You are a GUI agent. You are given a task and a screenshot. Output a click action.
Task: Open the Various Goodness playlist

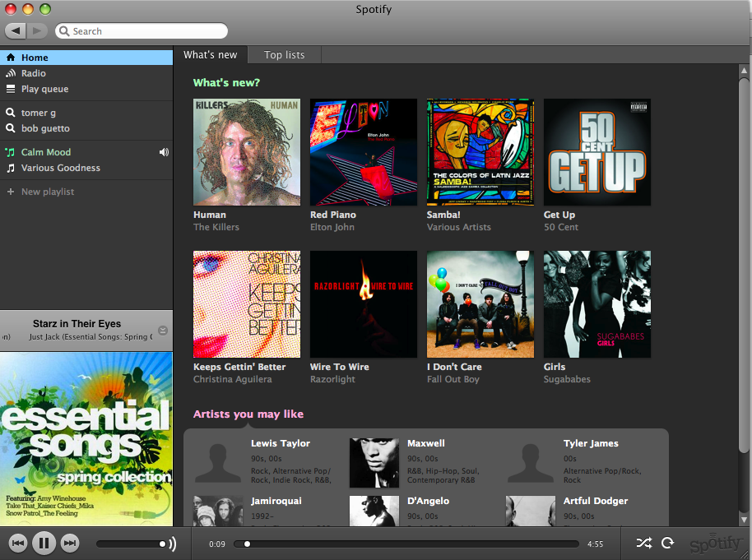click(x=86, y=169)
